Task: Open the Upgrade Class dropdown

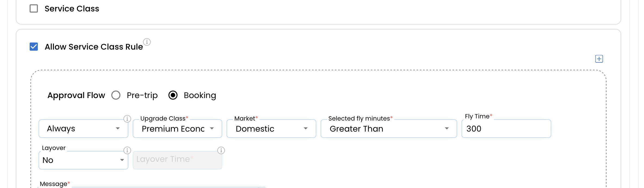Action: (177, 129)
